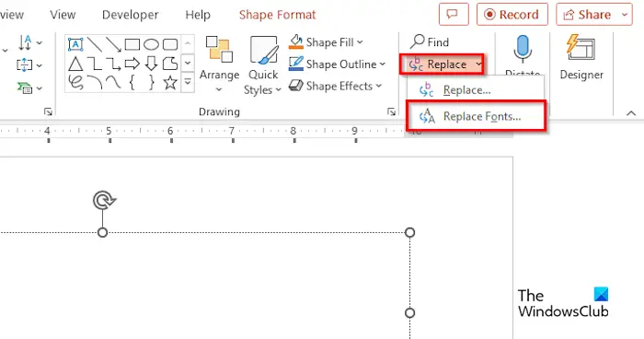Choose Replace Fonts... menu entry
The image size is (644, 339).
click(477, 116)
